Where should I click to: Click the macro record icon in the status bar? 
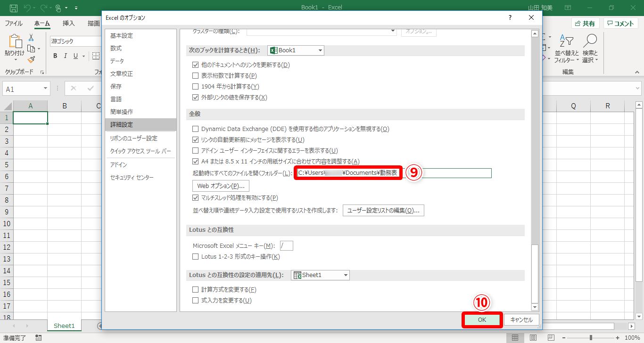tap(38, 338)
